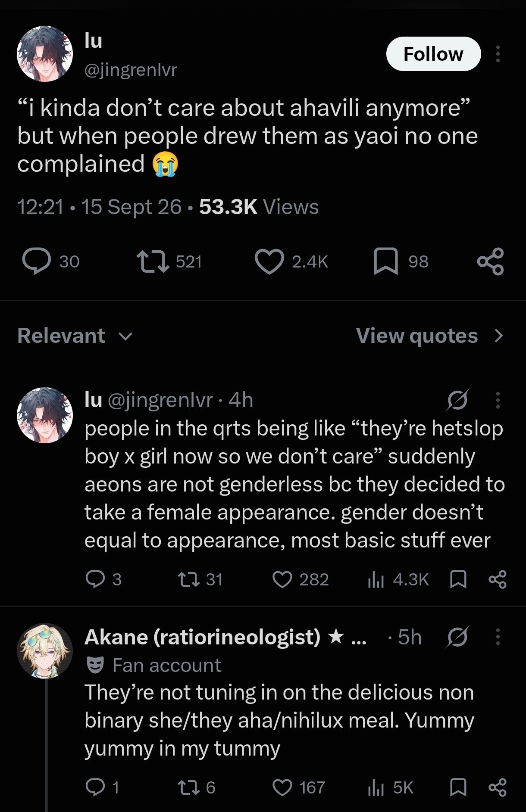The image size is (526, 812).
Task: Open Grok icon on lu's reply
Action: (457, 400)
